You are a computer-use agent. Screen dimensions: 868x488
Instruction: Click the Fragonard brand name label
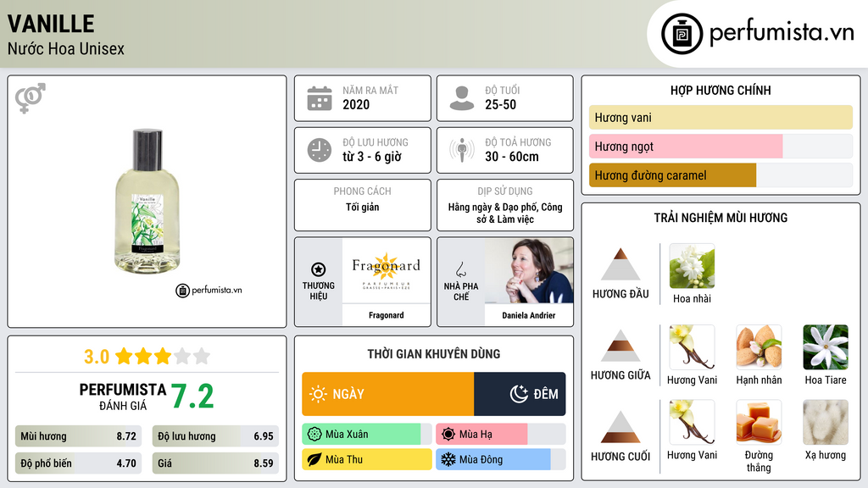coord(386,315)
